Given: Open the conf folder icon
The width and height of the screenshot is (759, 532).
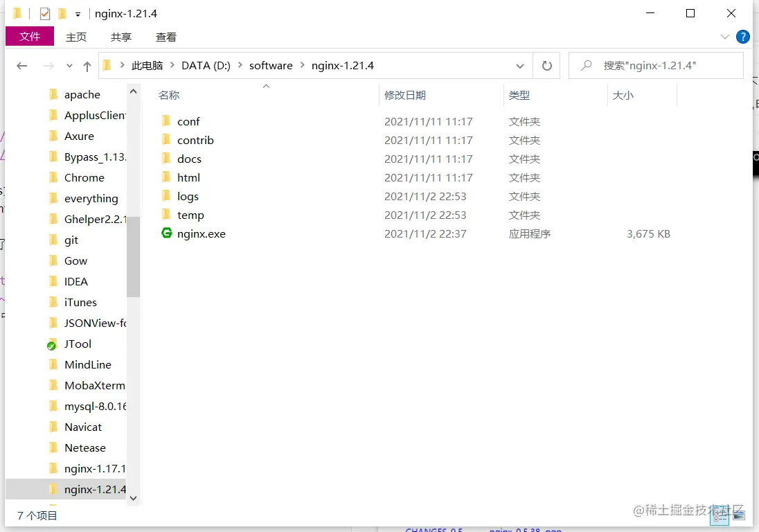Looking at the screenshot, I should coord(166,121).
